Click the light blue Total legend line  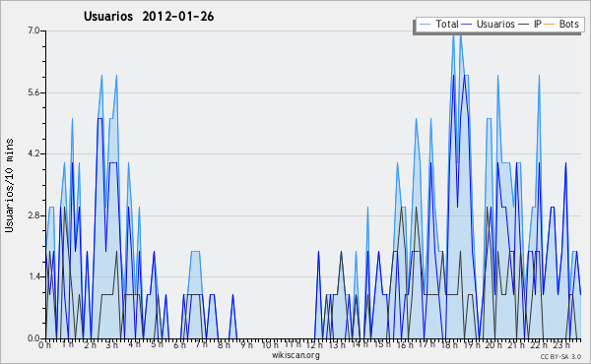tap(425, 25)
